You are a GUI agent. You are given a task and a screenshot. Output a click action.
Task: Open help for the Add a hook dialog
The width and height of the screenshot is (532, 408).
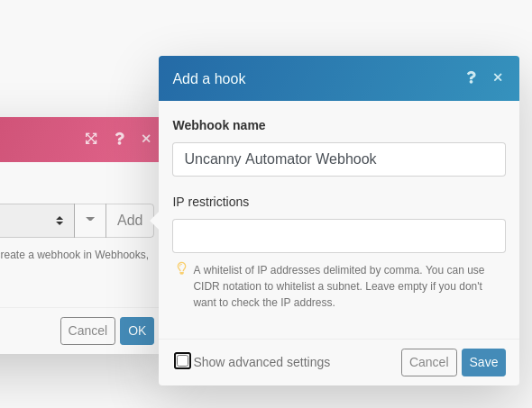[471, 77]
